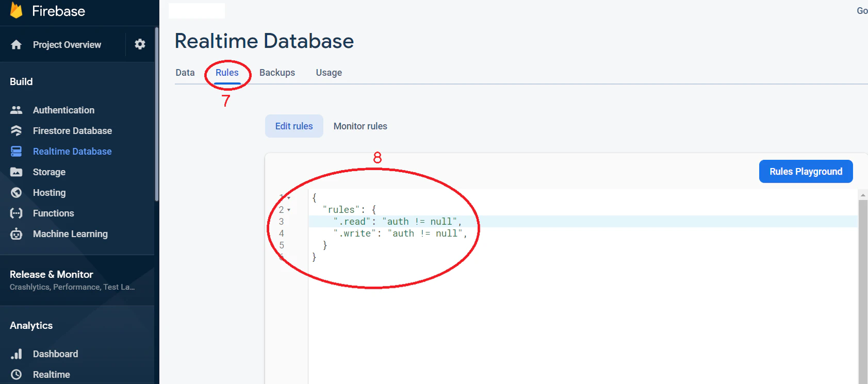Select the Storage folder icon

click(x=17, y=172)
